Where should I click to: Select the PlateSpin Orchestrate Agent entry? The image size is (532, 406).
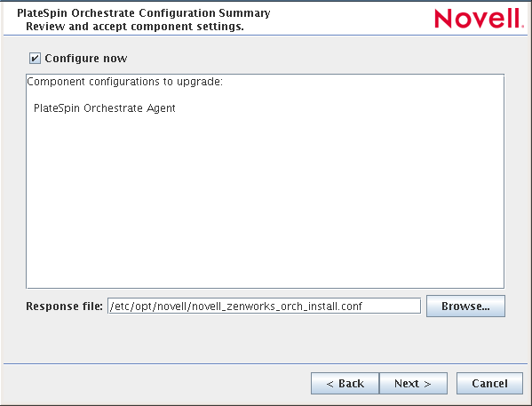pos(105,108)
